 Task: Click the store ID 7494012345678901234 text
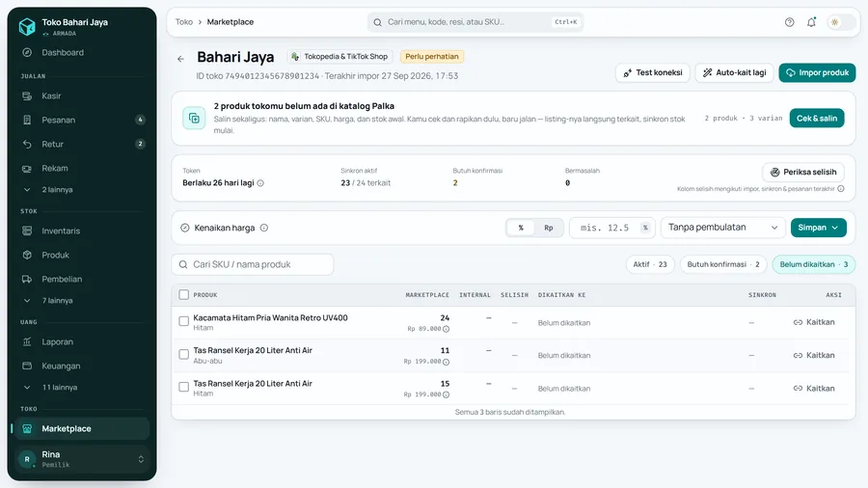(272, 76)
